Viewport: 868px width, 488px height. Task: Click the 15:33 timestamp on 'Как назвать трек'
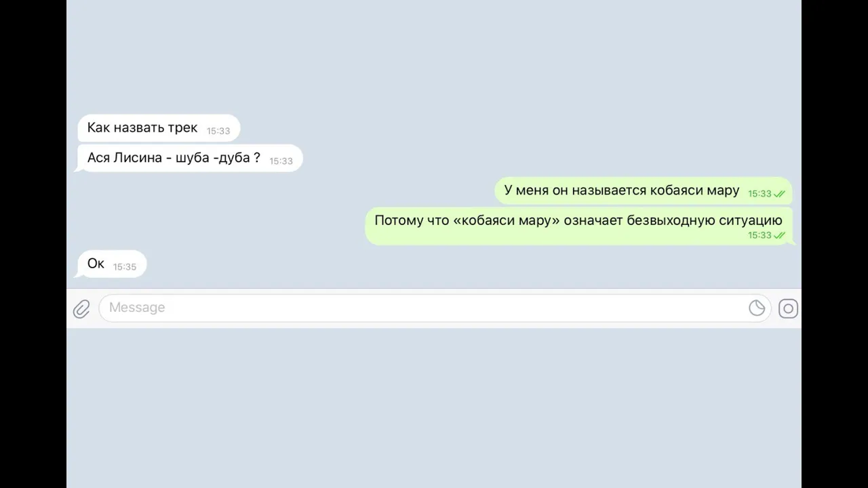pyautogui.click(x=218, y=131)
